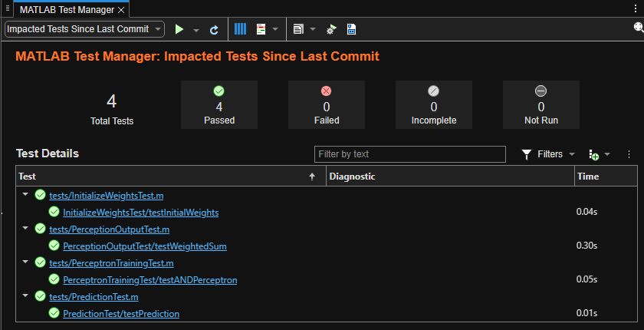The image size is (644, 330).
Task: Click the Filter by text input field
Action: 410,154
